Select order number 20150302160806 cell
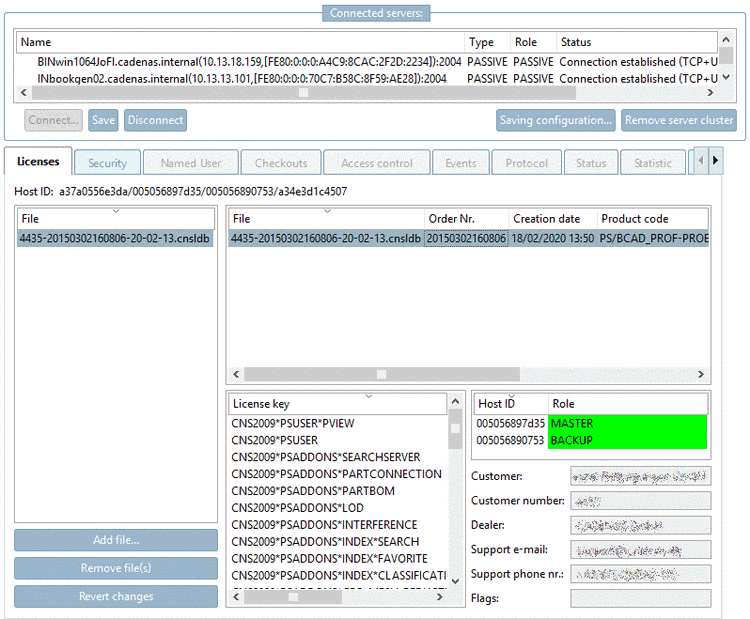Screen dimensions: 750x619 (x=466, y=238)
